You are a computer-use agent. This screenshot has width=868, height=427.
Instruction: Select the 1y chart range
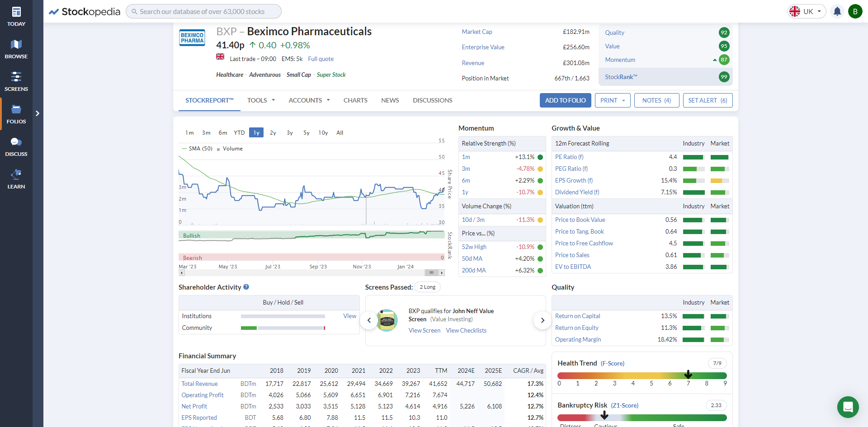click(256, 133)
